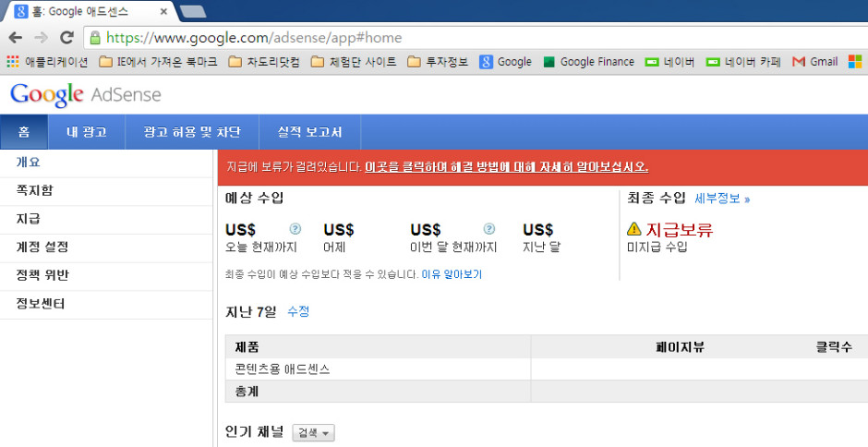Click the browser back arrow
Screen dimensions: 868x447
tap(16, 38)
